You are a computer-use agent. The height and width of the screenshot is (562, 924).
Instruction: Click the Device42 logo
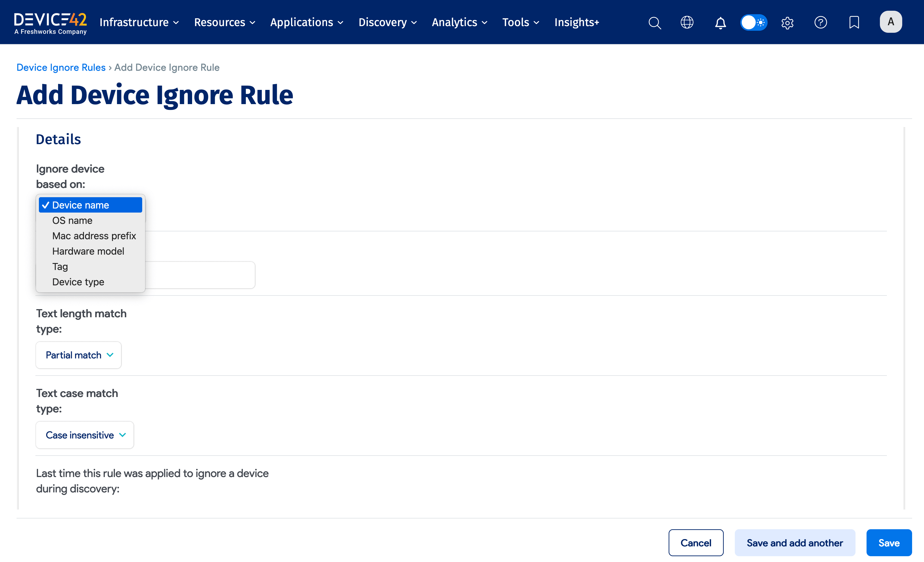[50, 22]
